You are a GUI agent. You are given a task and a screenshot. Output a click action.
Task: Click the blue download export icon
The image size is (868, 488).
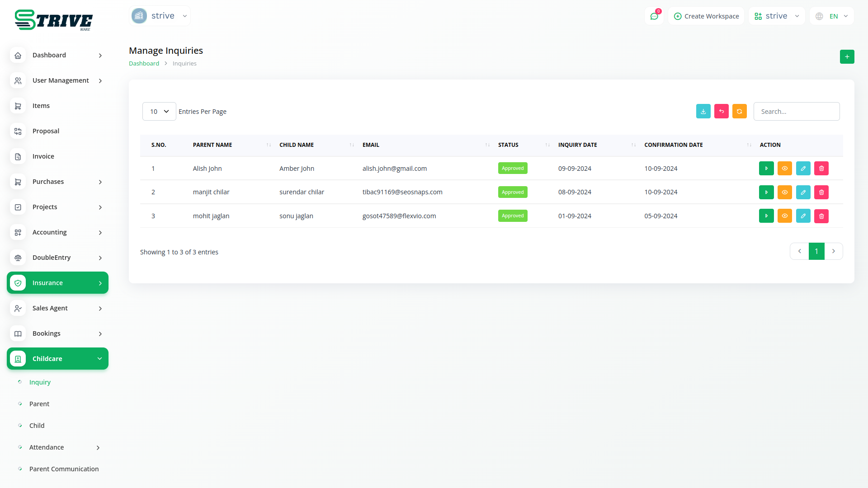703,112
